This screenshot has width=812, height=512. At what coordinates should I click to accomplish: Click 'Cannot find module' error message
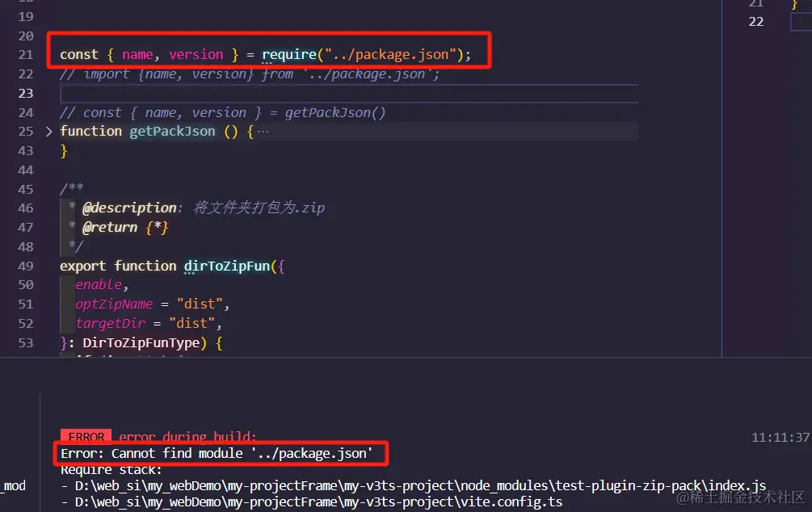[217, 454]
